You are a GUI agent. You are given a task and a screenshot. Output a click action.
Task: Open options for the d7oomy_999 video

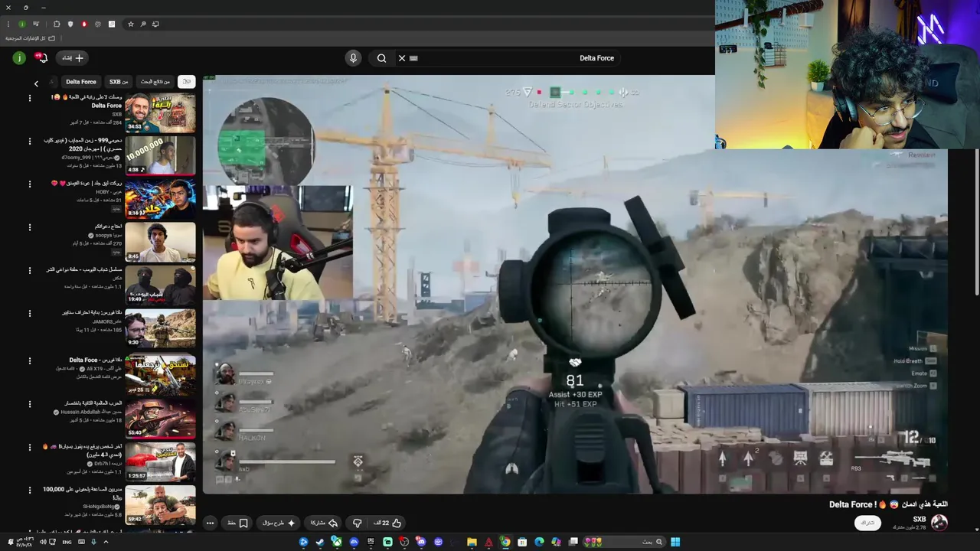coord(30,141)
